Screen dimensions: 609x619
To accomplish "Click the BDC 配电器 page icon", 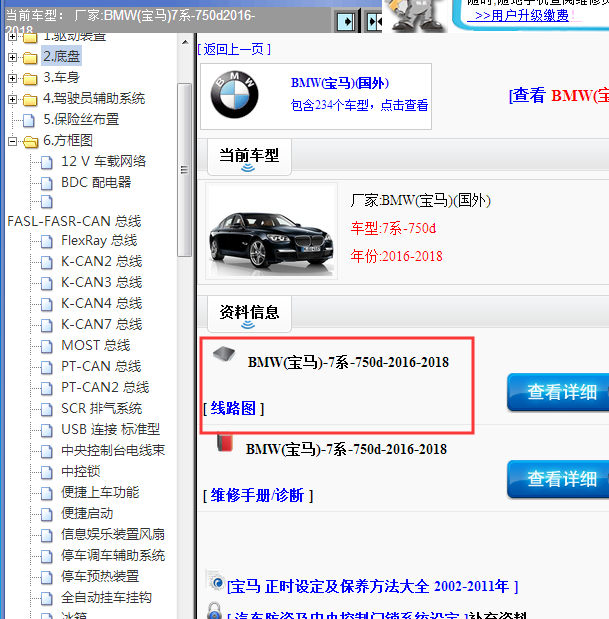I will (47, 183).
